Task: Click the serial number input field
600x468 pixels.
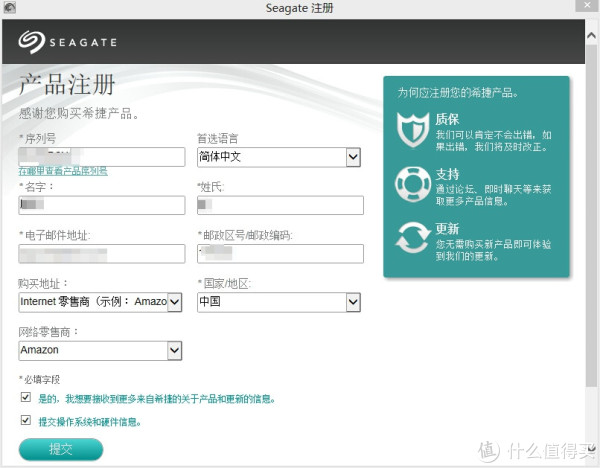Action: point(102,157)
